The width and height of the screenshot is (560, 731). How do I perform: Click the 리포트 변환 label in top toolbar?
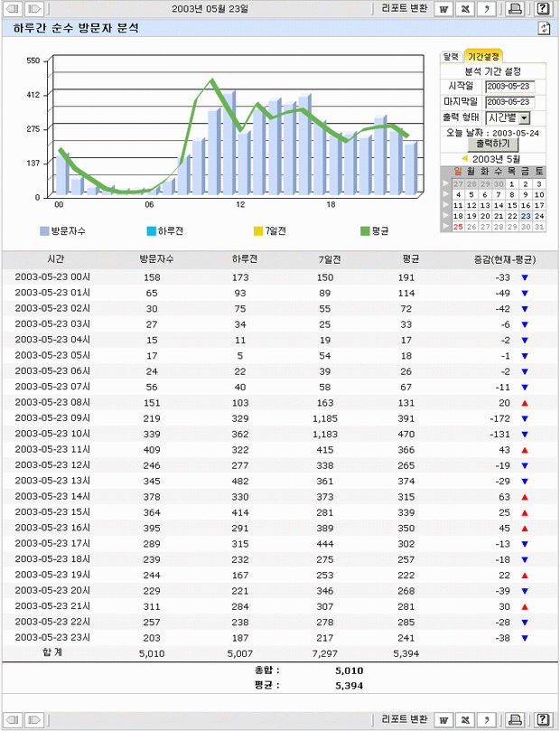click(x=405, y=8)
